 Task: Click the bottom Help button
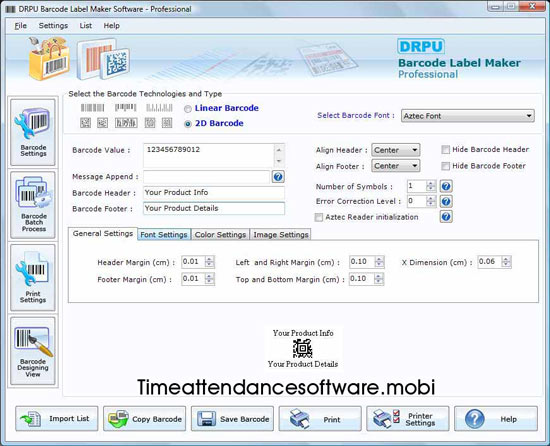coord(496,419)
